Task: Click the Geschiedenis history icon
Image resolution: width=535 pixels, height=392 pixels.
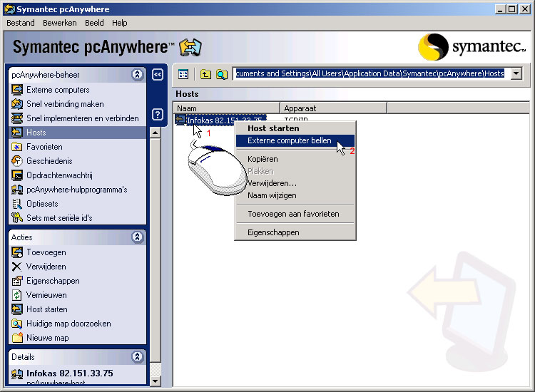Action: pos(17,161)
